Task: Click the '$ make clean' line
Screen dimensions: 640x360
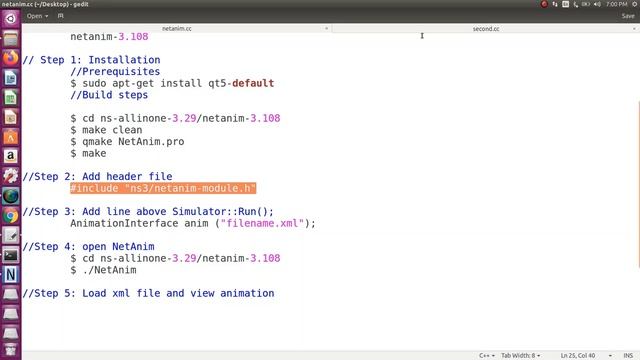Action: pos(106,130)
